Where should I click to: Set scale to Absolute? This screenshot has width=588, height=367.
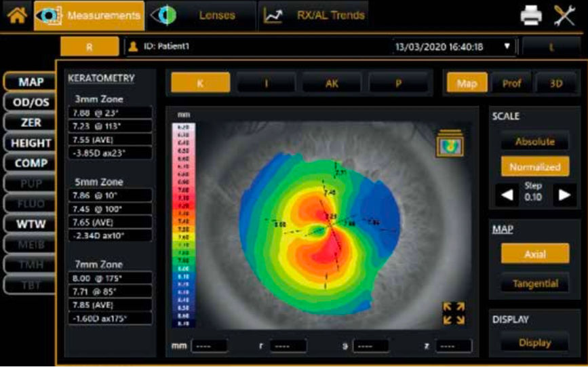tap(535, 141)
